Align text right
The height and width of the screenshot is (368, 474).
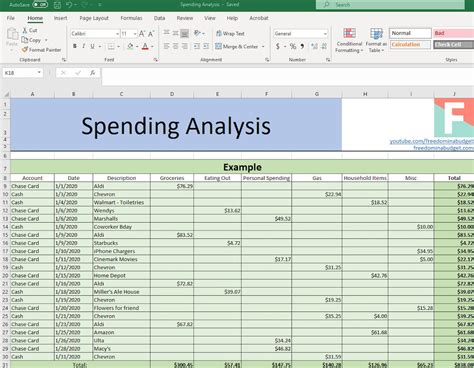[x=184, y=46]
